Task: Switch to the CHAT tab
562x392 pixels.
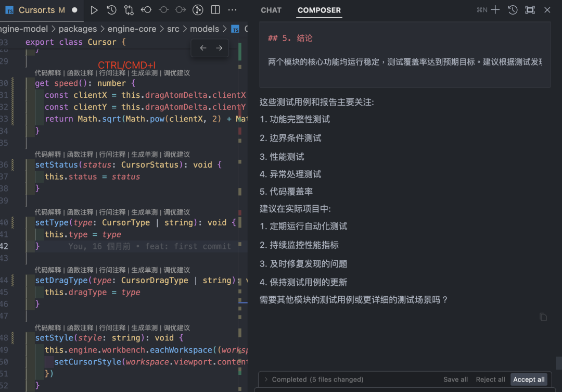Action: click(271, 10)
